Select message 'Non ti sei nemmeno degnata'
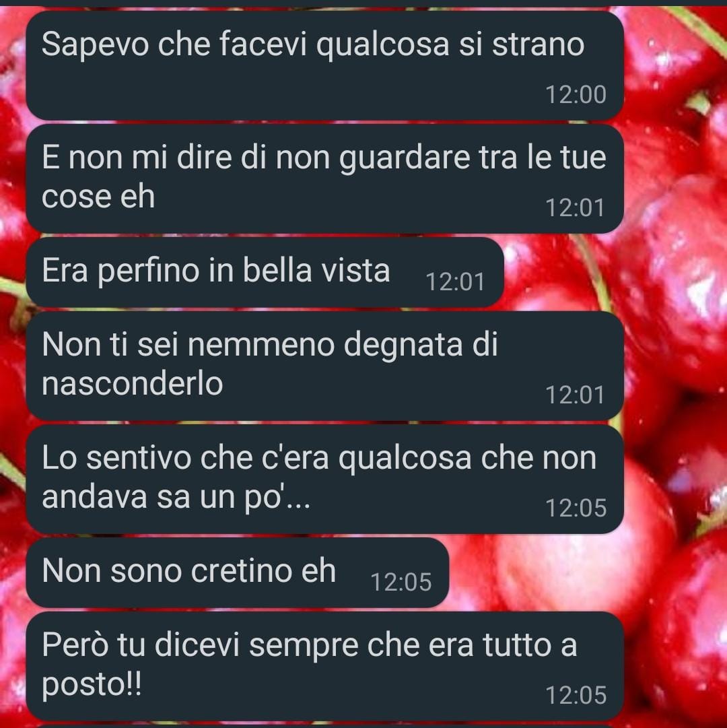The height and width of the screenshot is (728, 727). point(324,366)
